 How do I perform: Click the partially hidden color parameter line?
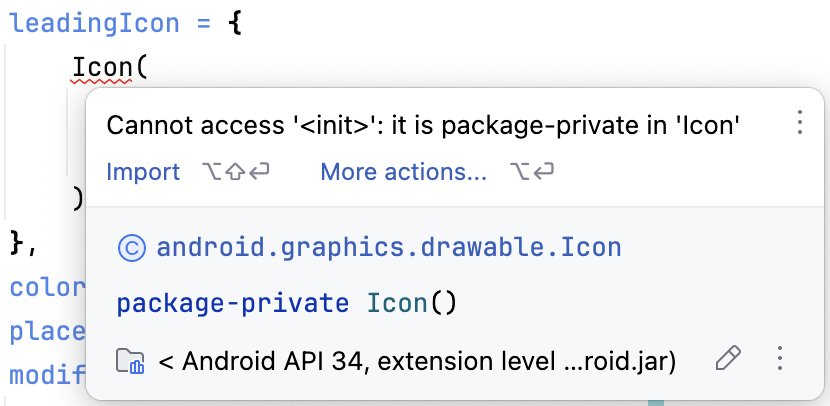48,287
